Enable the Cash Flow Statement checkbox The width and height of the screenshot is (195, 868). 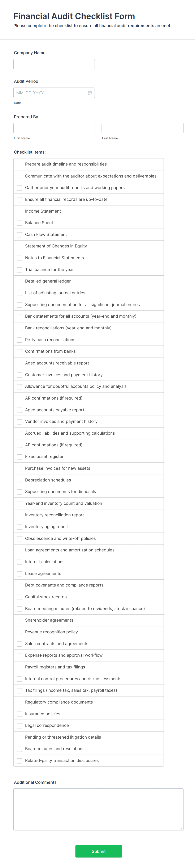pos(19,234)
